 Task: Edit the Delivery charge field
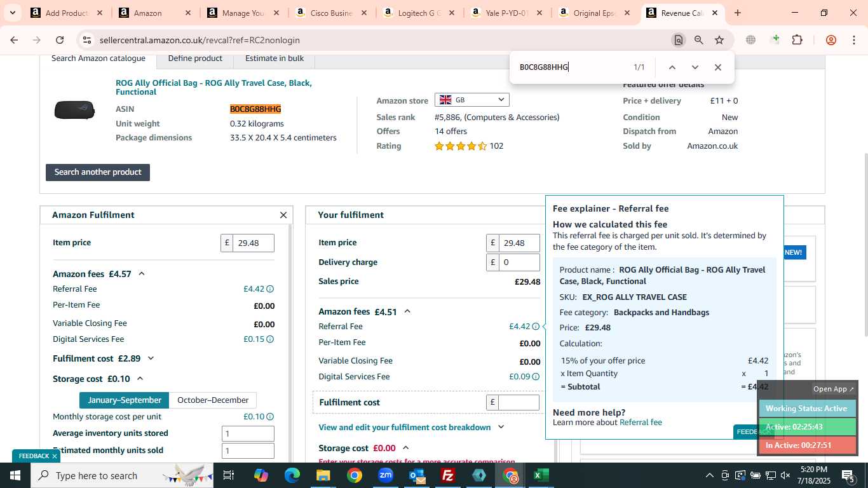[519, 262]
